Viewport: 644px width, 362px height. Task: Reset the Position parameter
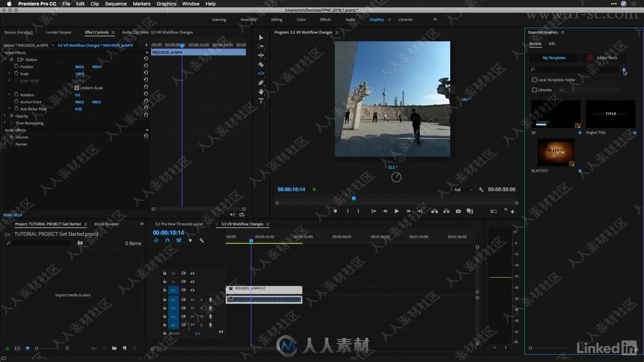[x=146, y=66]
